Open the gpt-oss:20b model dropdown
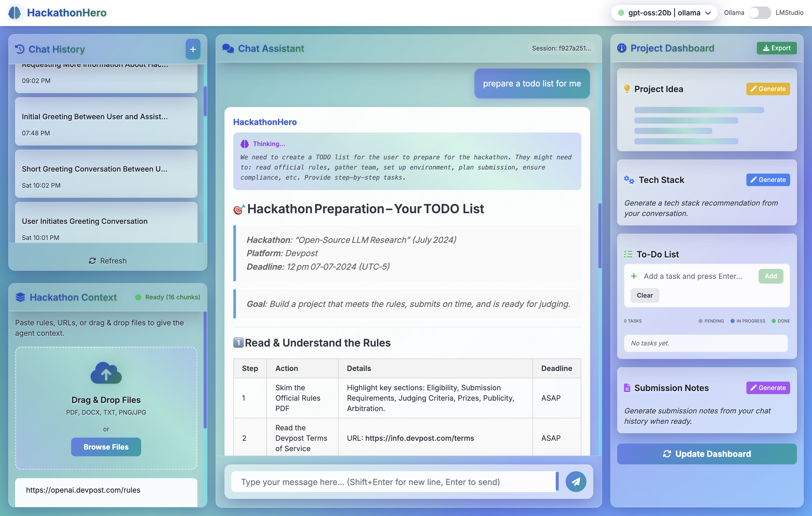Image resolution: width=812 pixels, height=516 pixels. (x=664, y=13)
